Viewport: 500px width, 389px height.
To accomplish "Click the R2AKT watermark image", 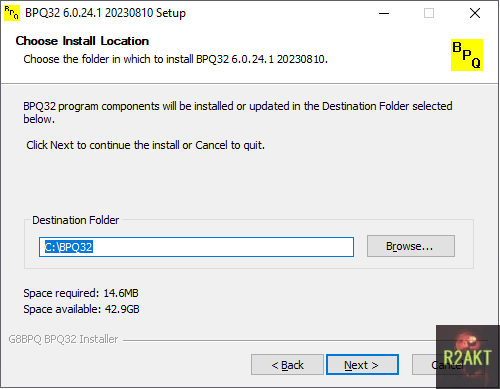I will coord(468,357).
